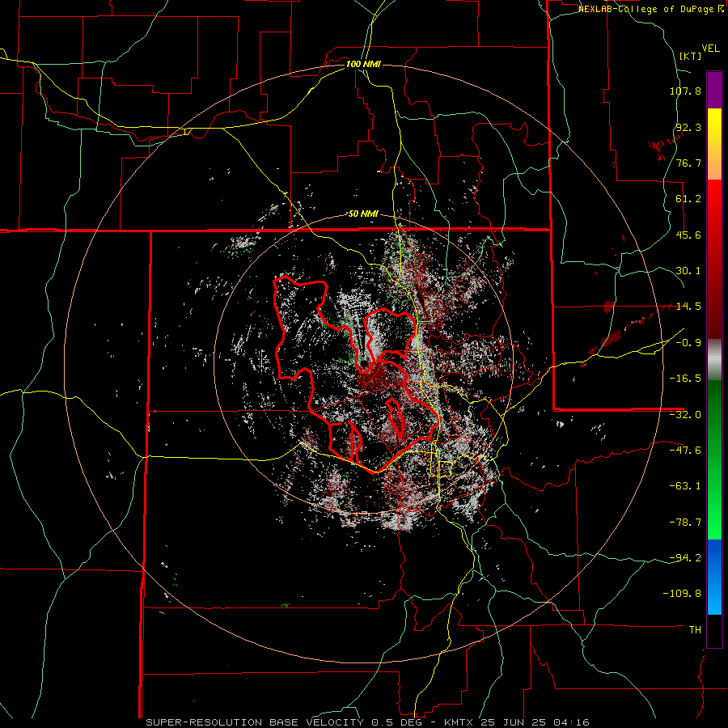Select the 107.8 legend value
Image resolution: width=728 pixels, height=728 pixels.
pyautogui.click(x=685, y=91)
